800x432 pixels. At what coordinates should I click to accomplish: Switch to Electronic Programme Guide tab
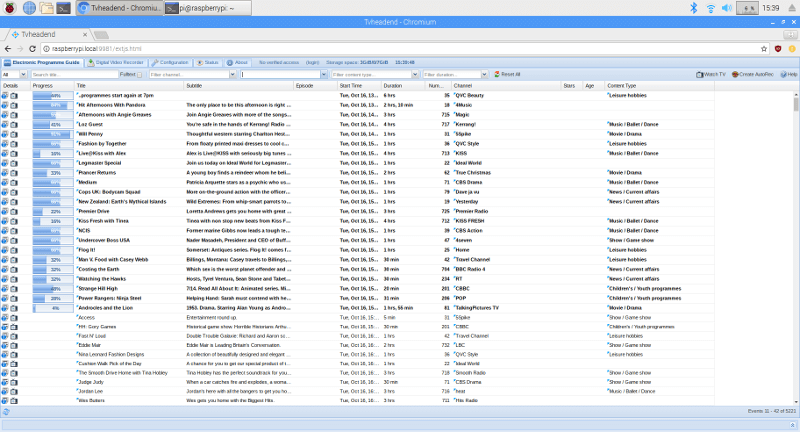[42, 63]
